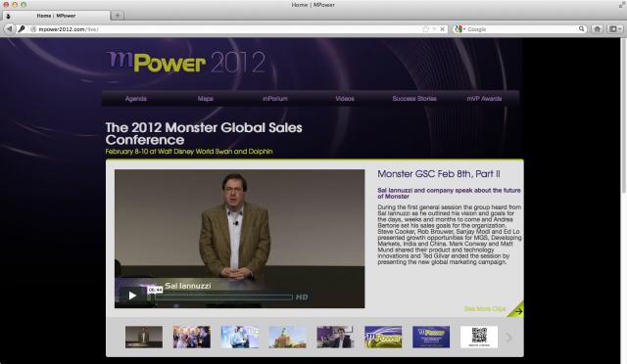Go to browser home page icon
The width and height of the screenshot is (627, 364).
click(x=598, y=28)
